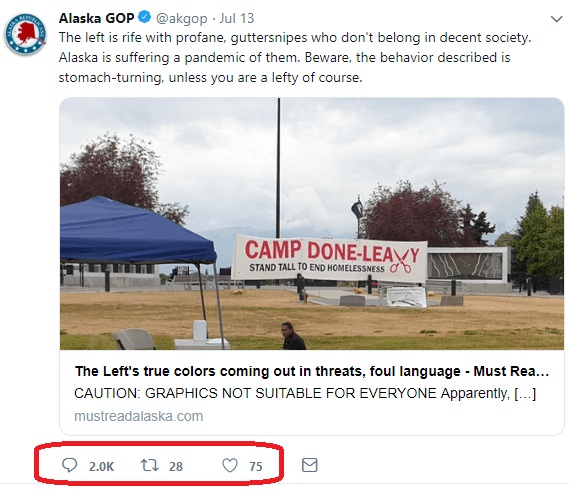Open the Jul 13 tweet timestamp

(237, 18)
